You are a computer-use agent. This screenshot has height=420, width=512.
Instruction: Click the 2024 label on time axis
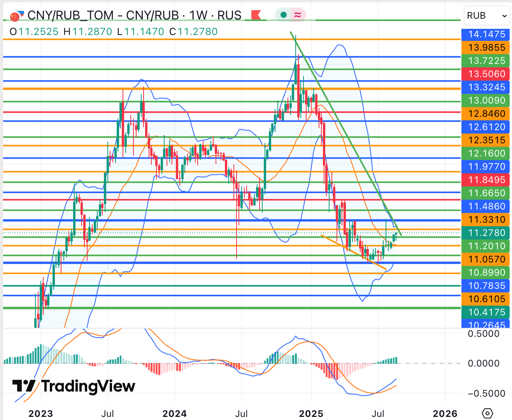coord(175,413)
